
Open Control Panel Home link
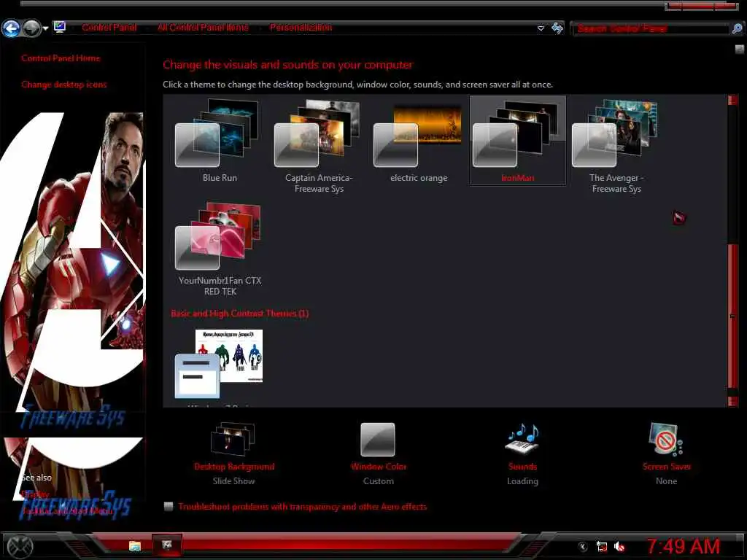[61, 58]
